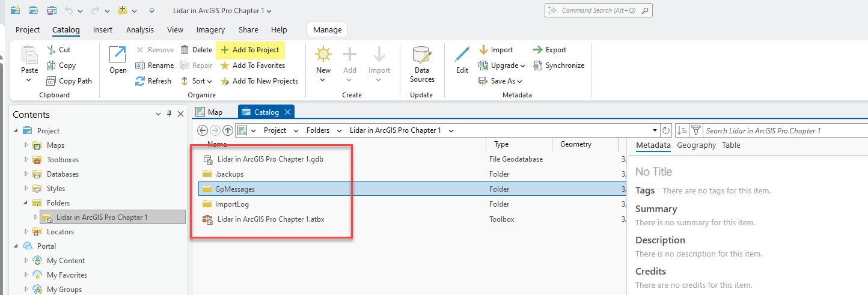Click the Data Sources icon
Image resolution: width=868 pixels, height=295 pixels.
click(422, 56)
